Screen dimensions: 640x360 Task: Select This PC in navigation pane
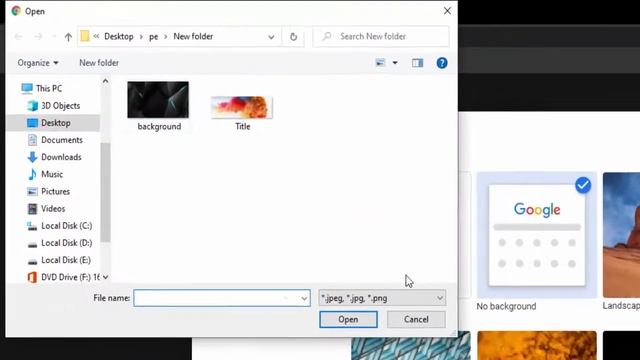tap(48, 88)
